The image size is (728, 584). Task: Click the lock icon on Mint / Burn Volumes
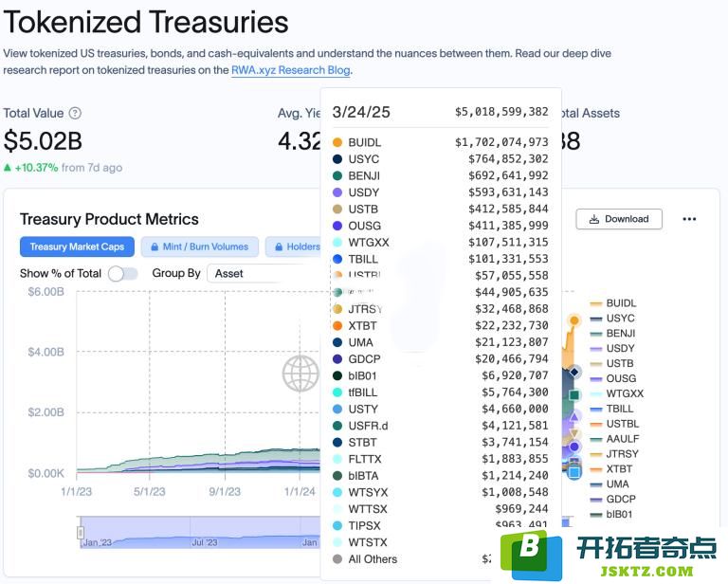pos(155,247)
